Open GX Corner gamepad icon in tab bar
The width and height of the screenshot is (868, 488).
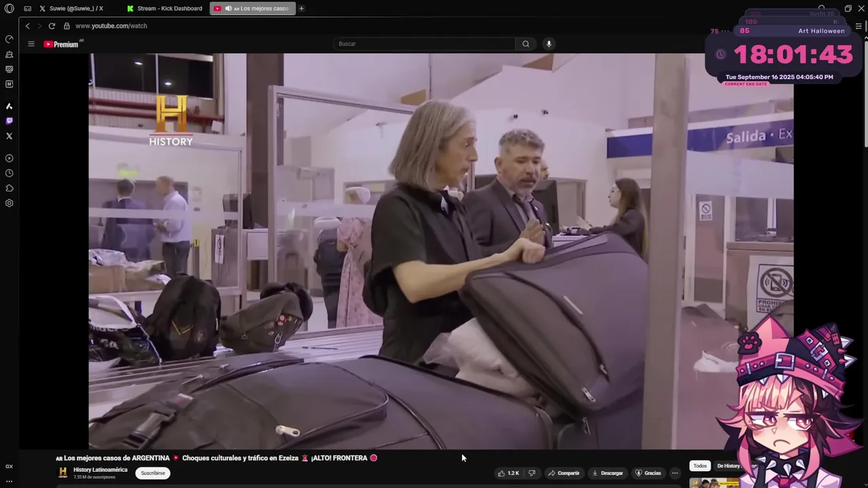coord(27,9)
